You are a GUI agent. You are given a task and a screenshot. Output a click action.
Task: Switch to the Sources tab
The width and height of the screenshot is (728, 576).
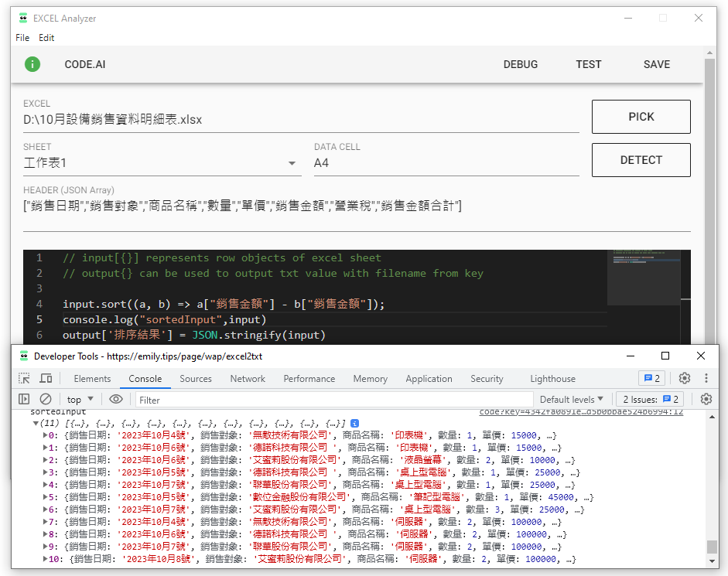pos(196,379)
